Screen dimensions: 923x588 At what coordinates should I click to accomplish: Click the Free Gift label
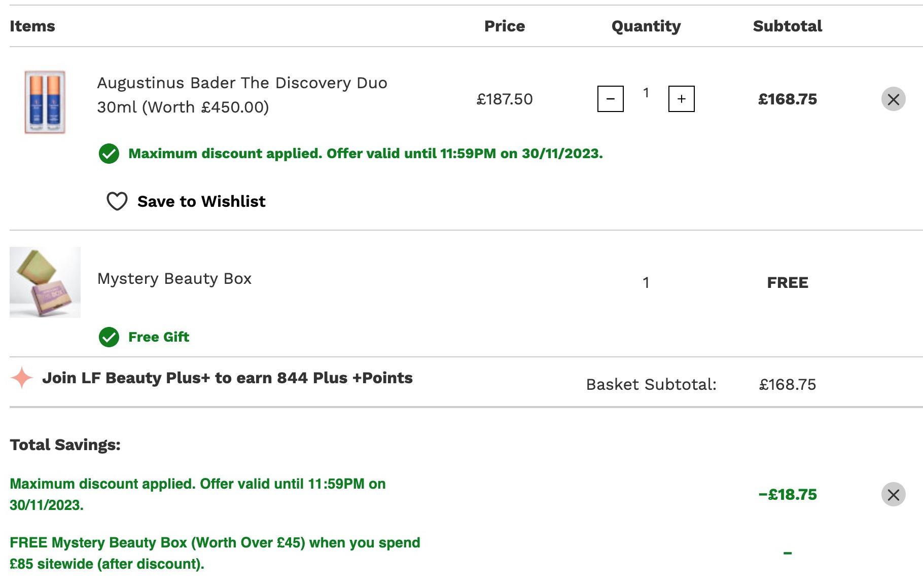[x=159, y=337]
